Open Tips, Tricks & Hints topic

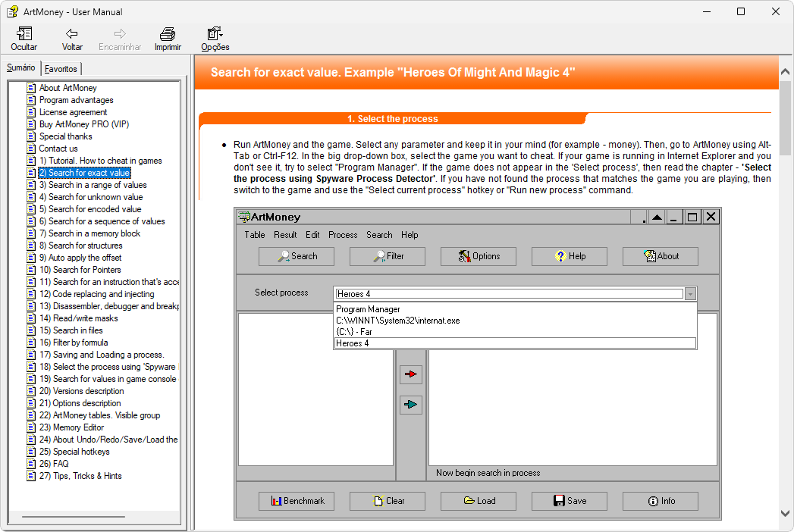coord(80,477)
